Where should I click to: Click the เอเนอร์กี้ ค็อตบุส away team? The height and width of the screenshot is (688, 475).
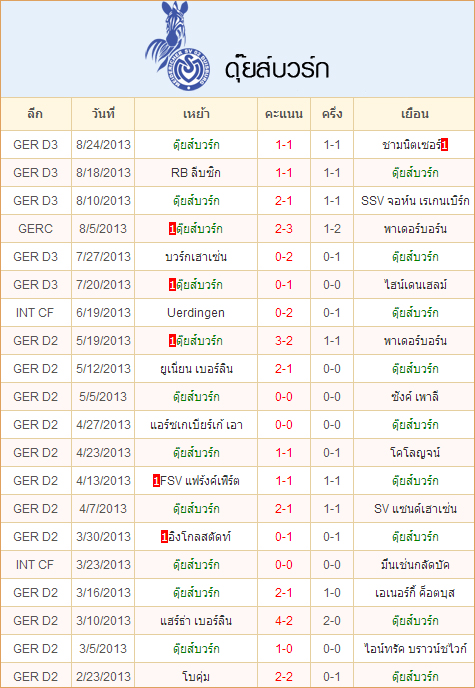[x=415, y=593]
